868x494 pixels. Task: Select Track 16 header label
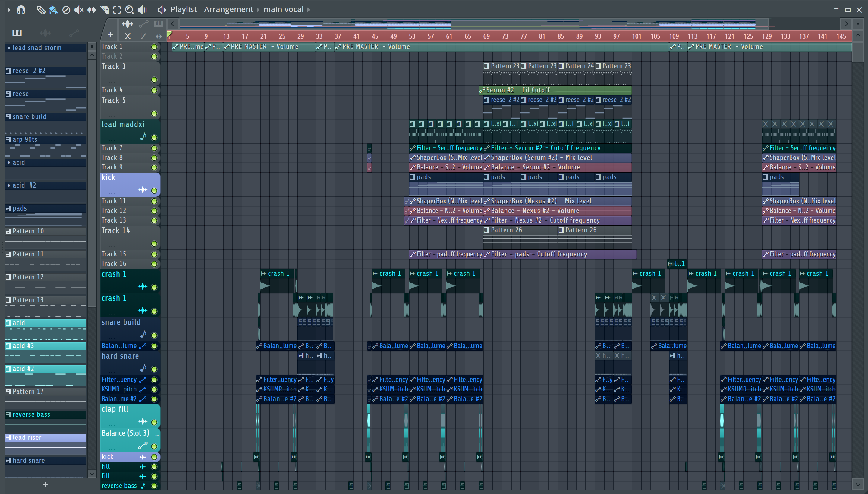pyautogui.click(x=114, y=264)
